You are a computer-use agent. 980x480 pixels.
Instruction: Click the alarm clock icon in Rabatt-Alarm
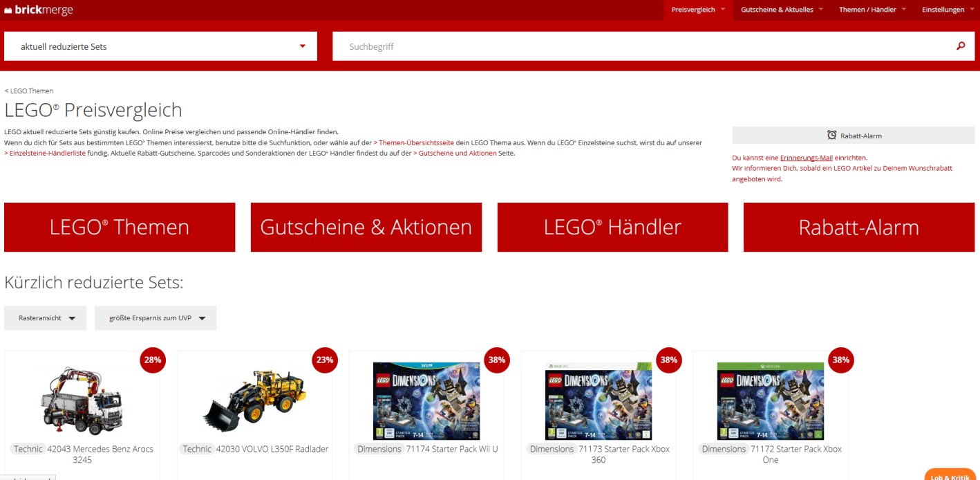tap(832, 136)
